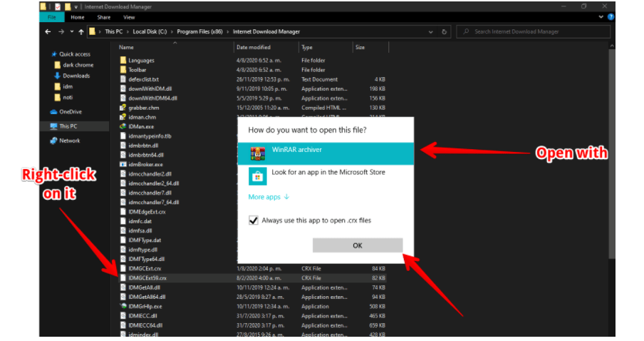This screenshot has height=341, width=644.
Task: Open Quick Access Toolbar customize dropdown
Action: 76,6
